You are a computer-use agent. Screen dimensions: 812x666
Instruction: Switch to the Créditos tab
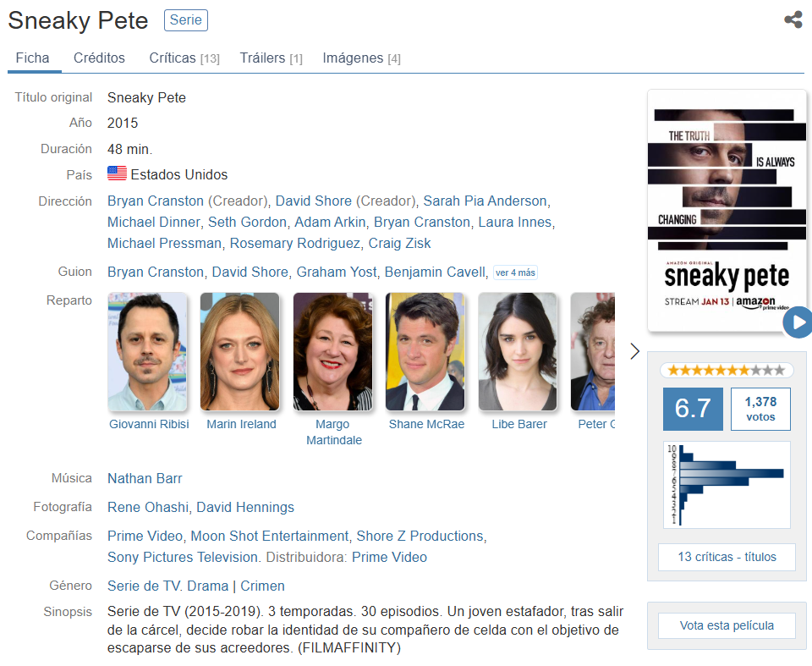tap(99, 58)
